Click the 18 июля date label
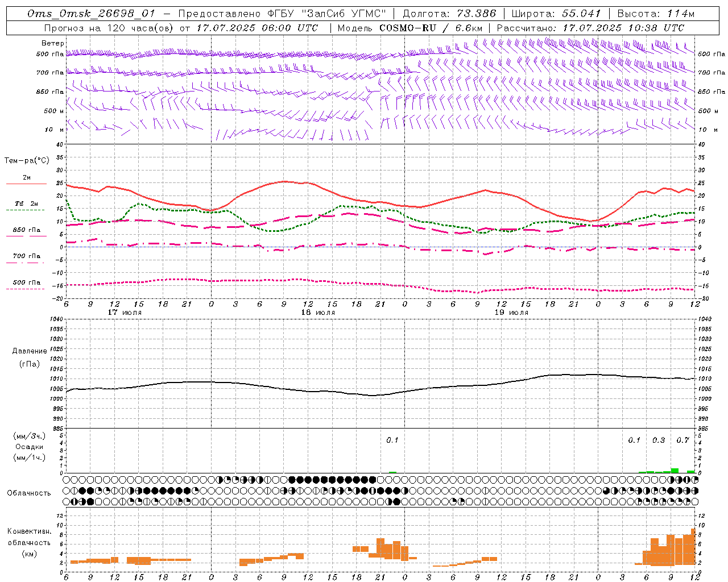 tap(318, 312)
